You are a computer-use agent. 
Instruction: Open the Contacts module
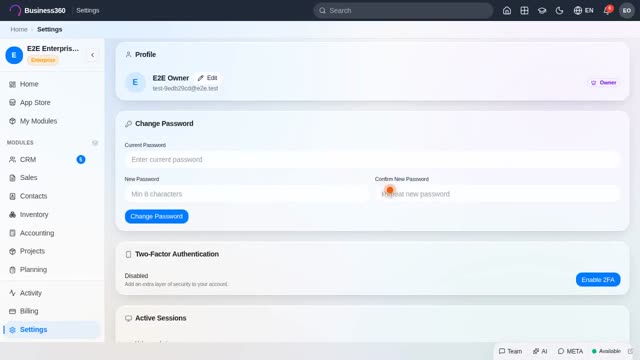point(51,196)
